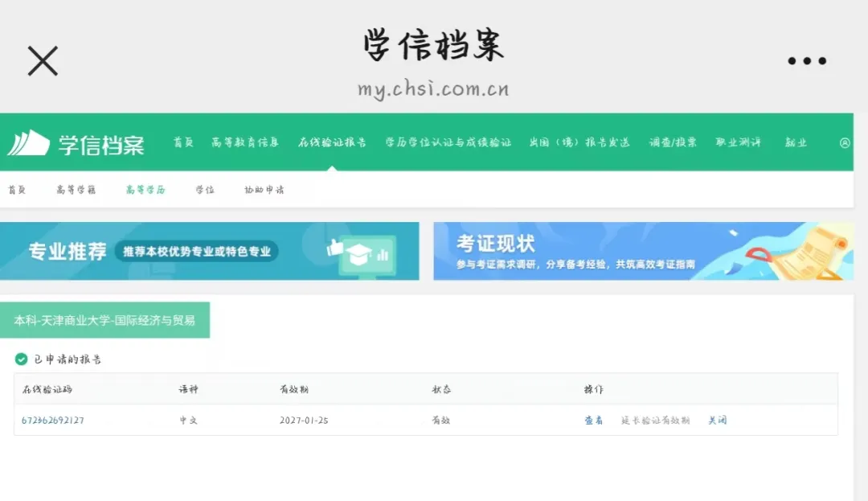
Task: Open the three-dot more options menu
Action: [807, 61]
